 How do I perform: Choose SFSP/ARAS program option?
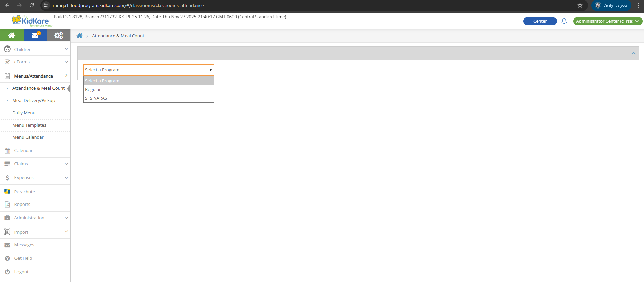click(96, 98)
